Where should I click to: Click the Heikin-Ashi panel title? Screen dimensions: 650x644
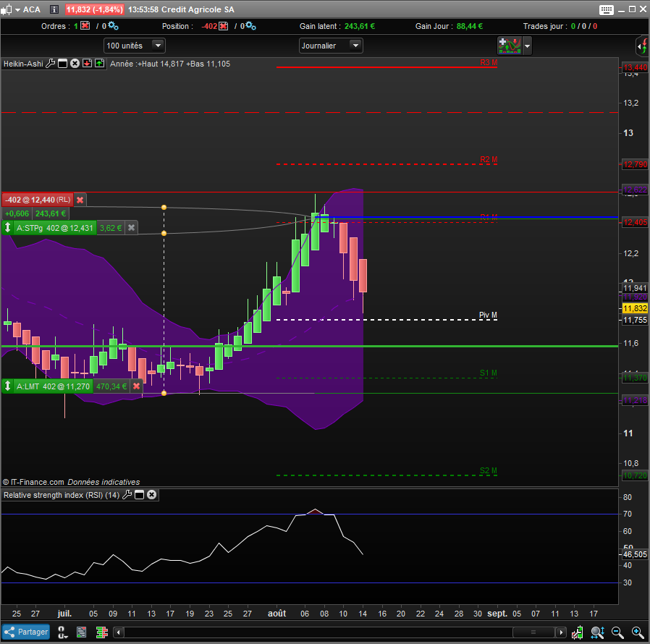(x=23, y=64)
